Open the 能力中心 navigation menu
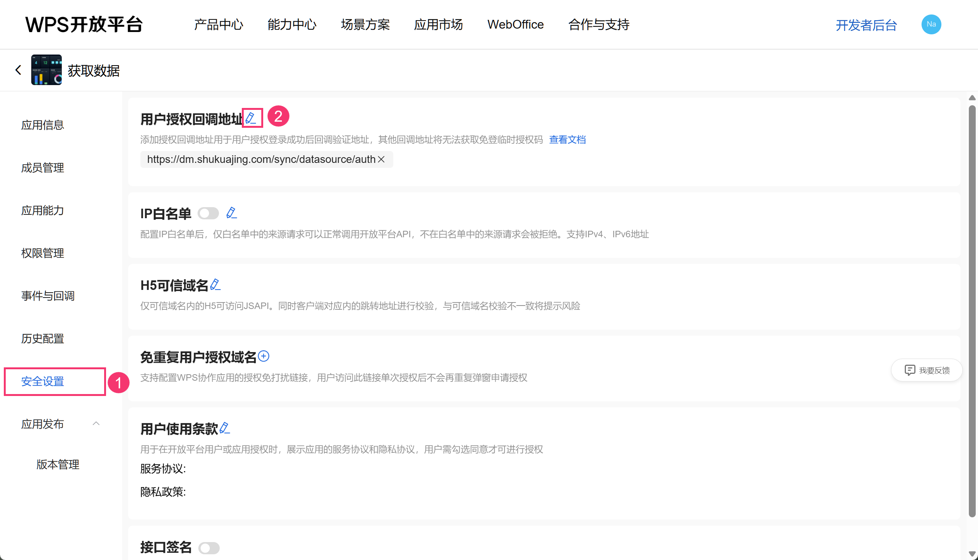Image resolution: width=978 pixels, height=560 pixels. click(291, 24)
